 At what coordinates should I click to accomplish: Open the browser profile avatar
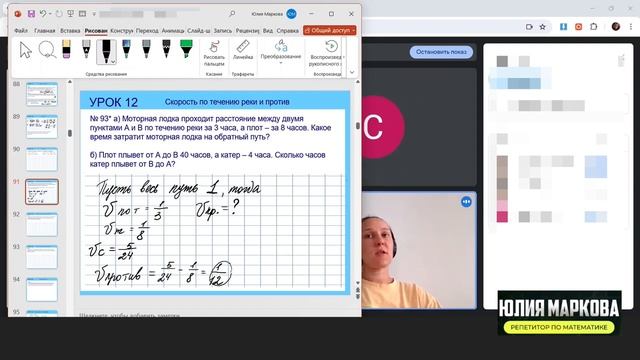coord(616,27)
